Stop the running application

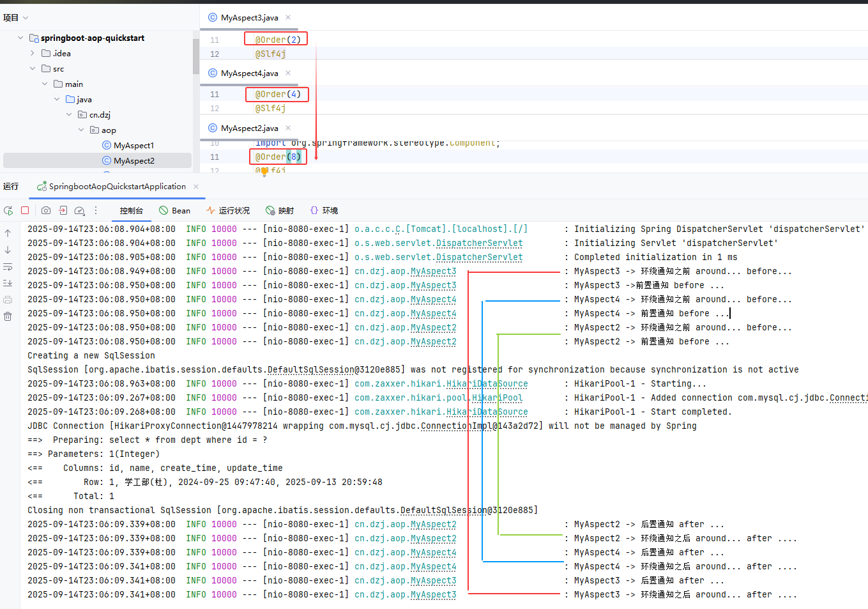point(25,210)
